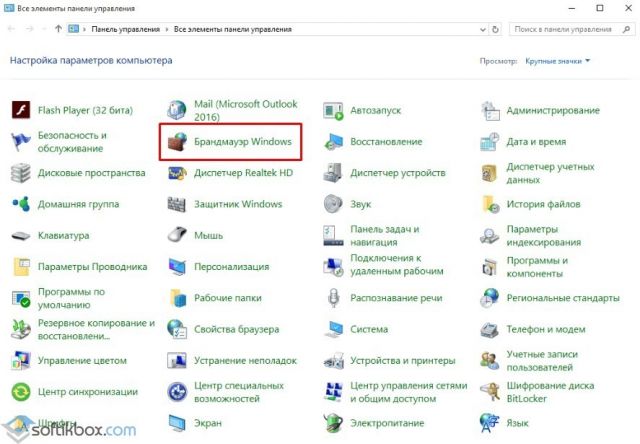
Task: Expand the chevron after Панель управления breadcrumb
Action: [x=167, y=29]
